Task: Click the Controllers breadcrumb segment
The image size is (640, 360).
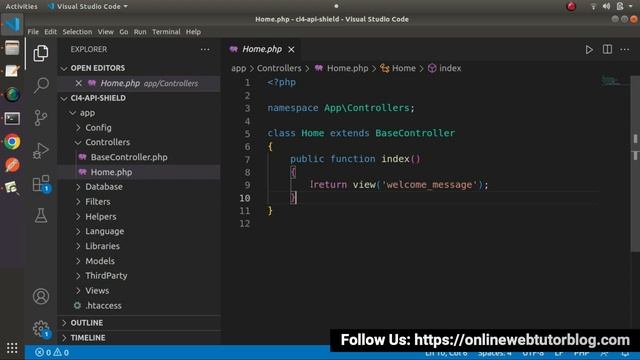Action: coord(279,69)
